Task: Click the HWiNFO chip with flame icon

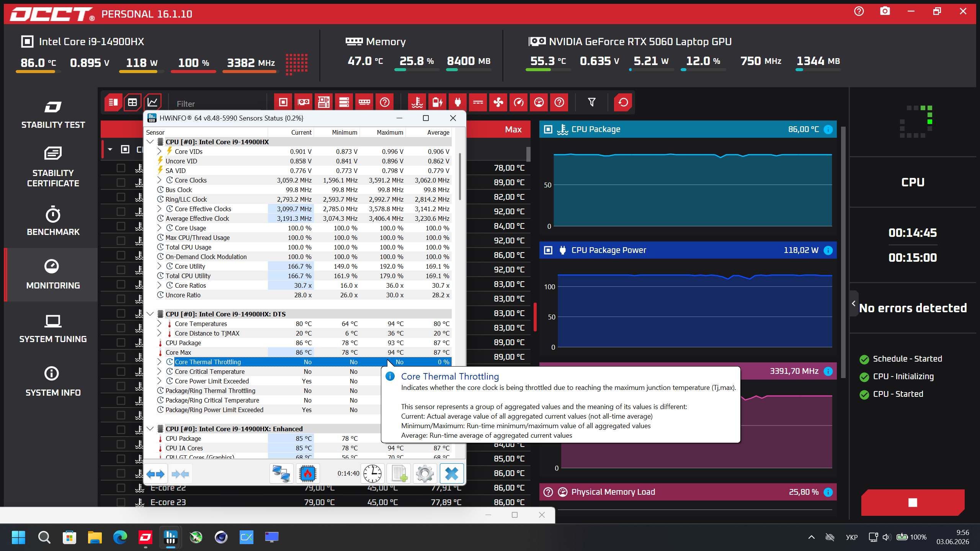Action: [x=308, y=474]
